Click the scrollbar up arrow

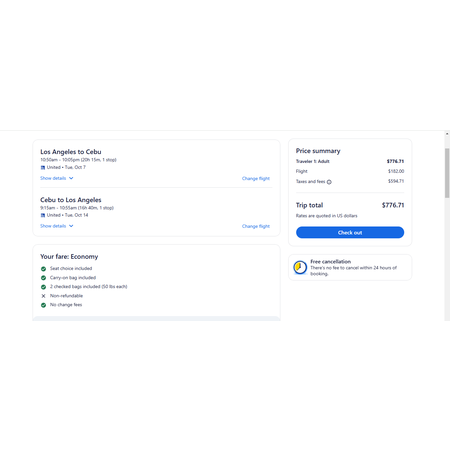[x=447, y=134]
